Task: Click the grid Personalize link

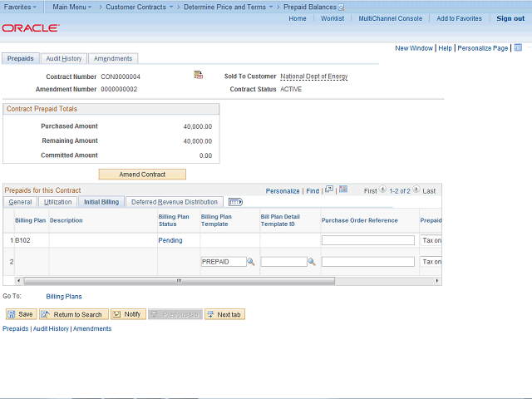Action: [x=283, y=191]
